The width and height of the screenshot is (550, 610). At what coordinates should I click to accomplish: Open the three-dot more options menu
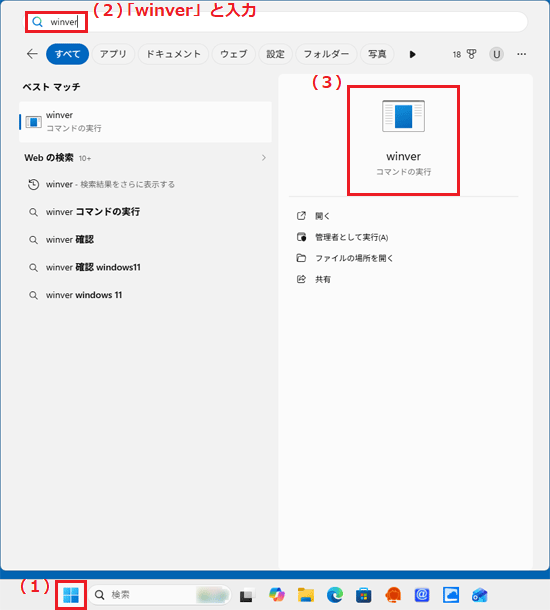tap(521, 54)
